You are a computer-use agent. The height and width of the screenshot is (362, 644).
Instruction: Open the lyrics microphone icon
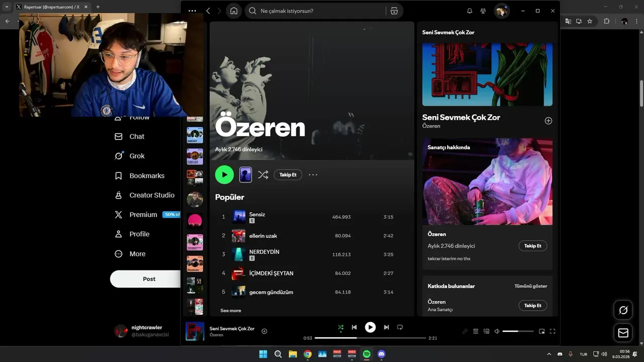click(x=465, y=331)
